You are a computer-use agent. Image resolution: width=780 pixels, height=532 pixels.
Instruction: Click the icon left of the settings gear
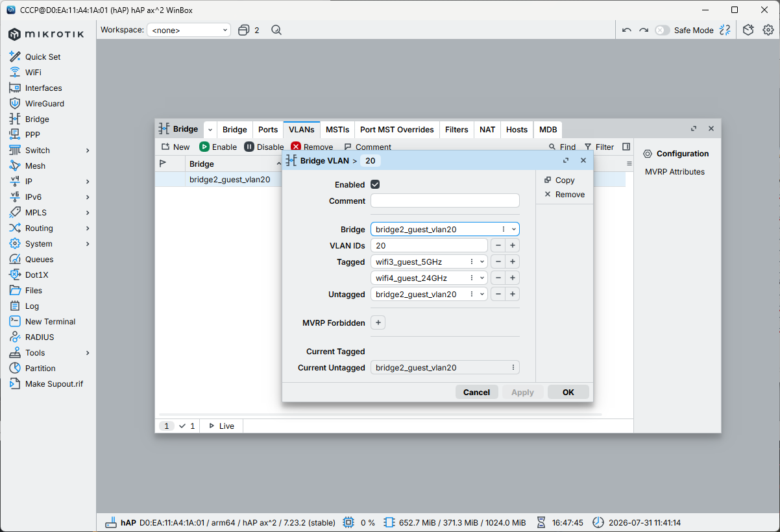pyautogui.click(x=748, y=30)
